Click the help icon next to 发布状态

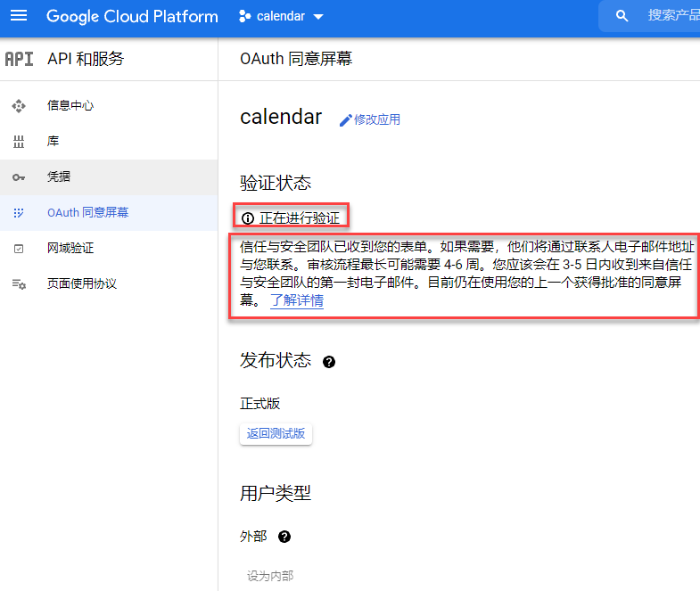click(x=329, y=362)
